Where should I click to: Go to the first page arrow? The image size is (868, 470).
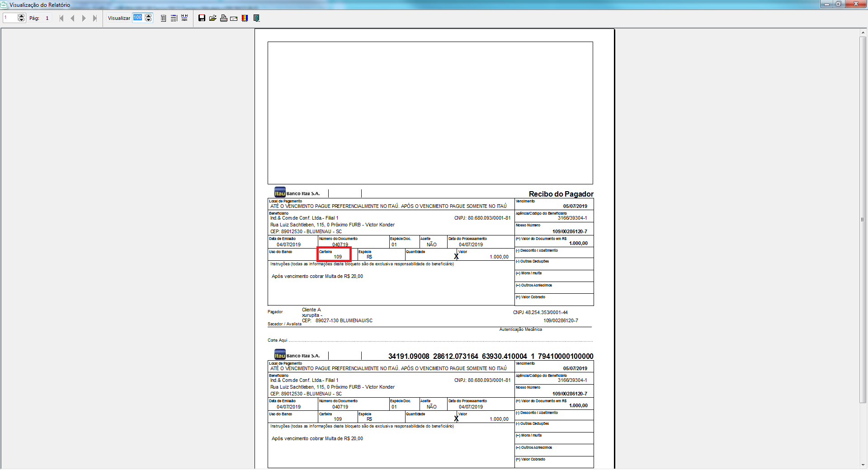click(x=61, y=18)
